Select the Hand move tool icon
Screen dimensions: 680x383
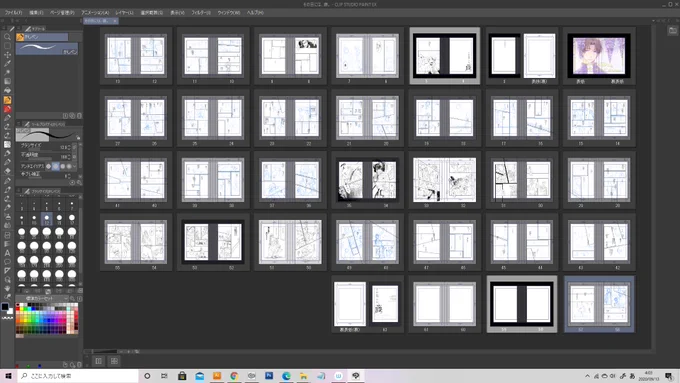[x=7, y=288]
